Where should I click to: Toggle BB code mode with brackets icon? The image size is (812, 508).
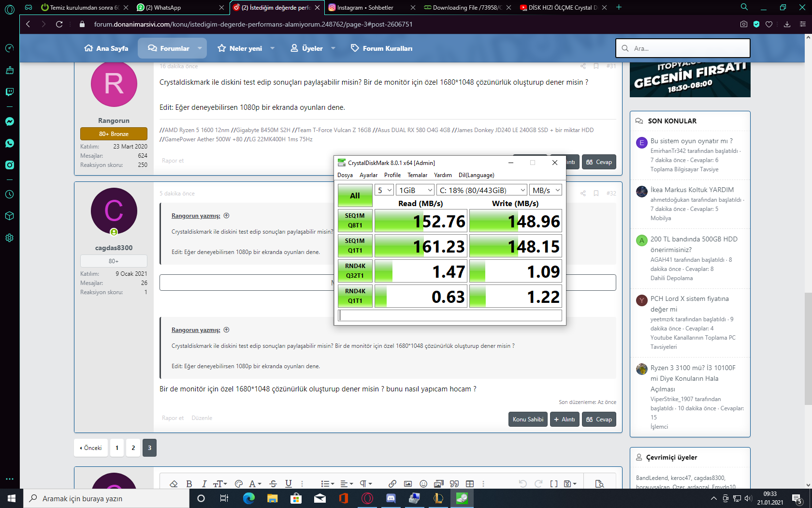click(x=554, y=484)
